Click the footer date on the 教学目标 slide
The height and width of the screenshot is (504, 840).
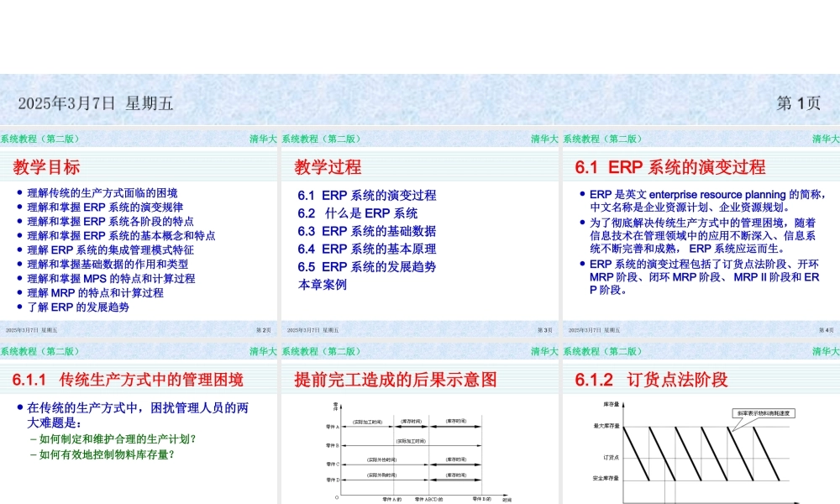[x=32, y=330]
